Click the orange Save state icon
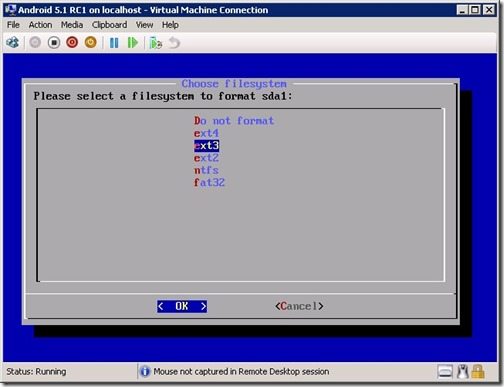 (x=90, y=43)
